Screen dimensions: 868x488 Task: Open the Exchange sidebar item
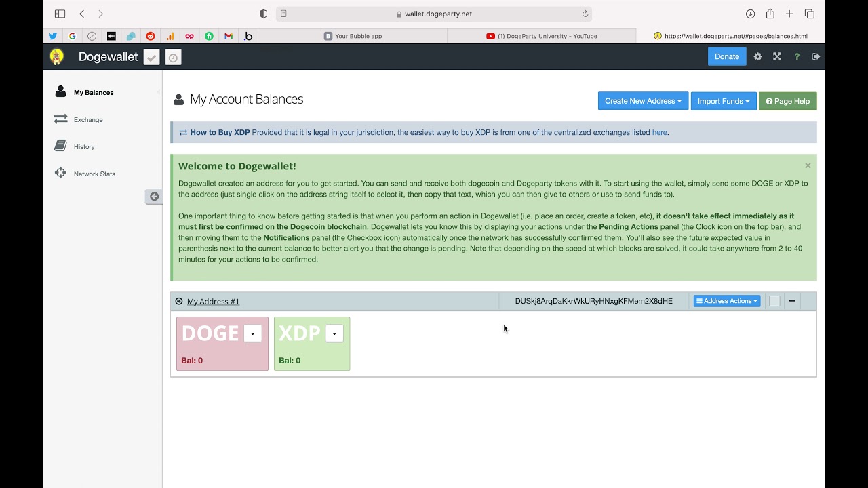(88, 119)
